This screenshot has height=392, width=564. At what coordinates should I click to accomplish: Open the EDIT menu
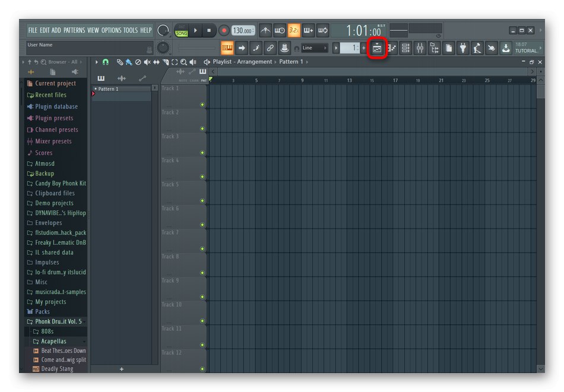[45, 30]
